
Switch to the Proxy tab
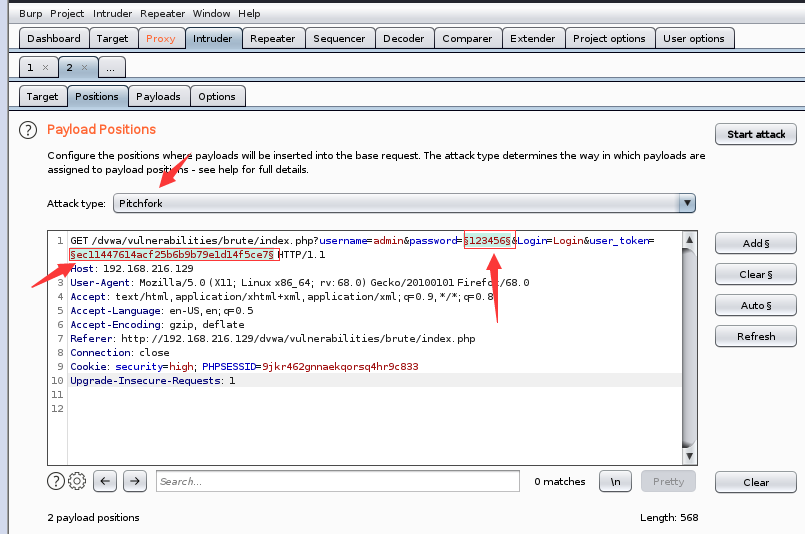pyautogui.click(x=161, y=39)
